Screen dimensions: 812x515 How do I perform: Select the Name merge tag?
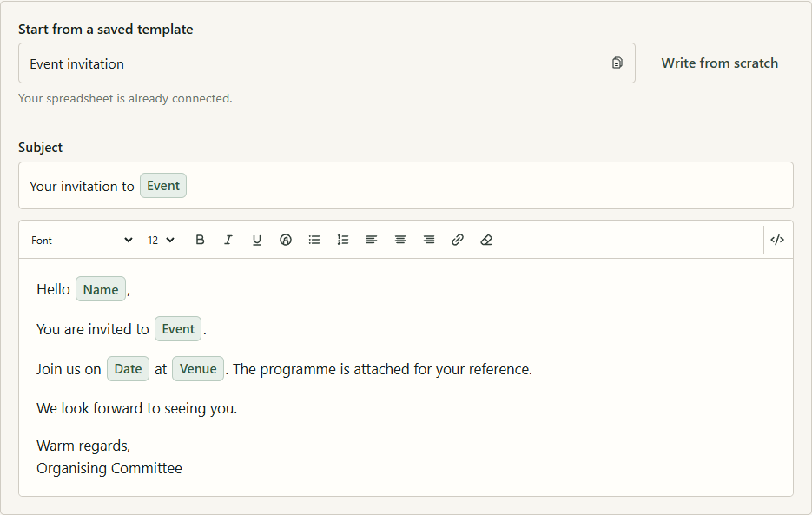point(101,289)
